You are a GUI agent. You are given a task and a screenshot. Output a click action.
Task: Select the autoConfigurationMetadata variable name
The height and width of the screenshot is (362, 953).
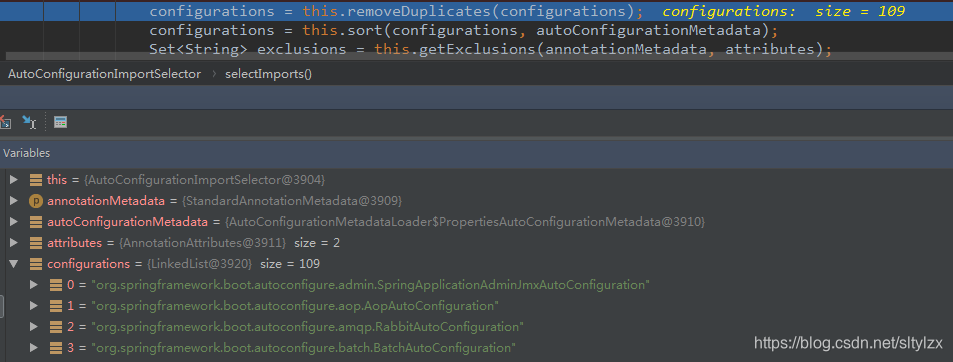[x=129, y=222]
